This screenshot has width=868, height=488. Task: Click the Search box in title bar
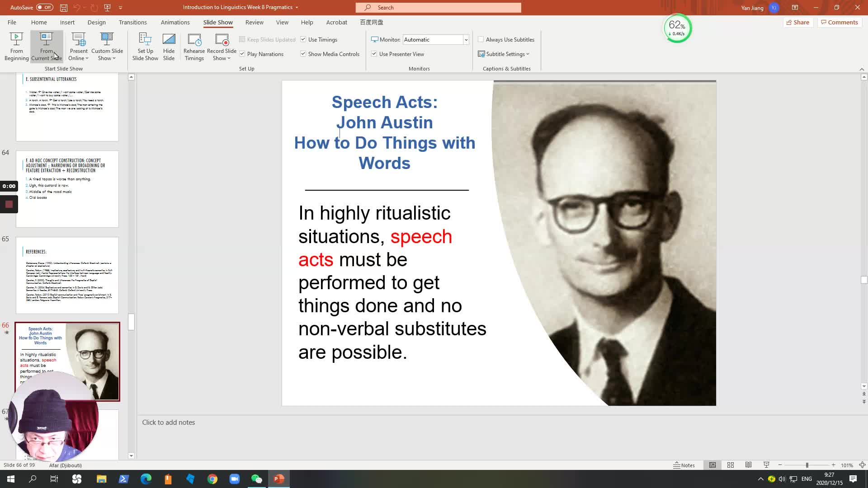pos(438,8)
